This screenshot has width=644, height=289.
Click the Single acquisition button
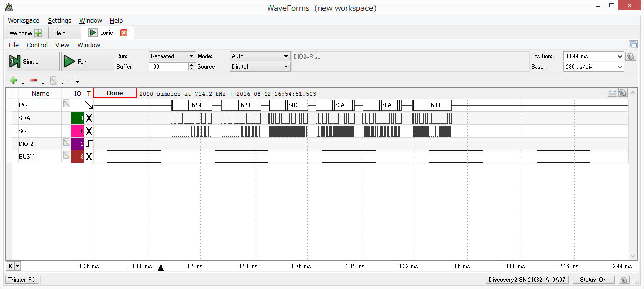pyautogui.click(x=33, y=62)
